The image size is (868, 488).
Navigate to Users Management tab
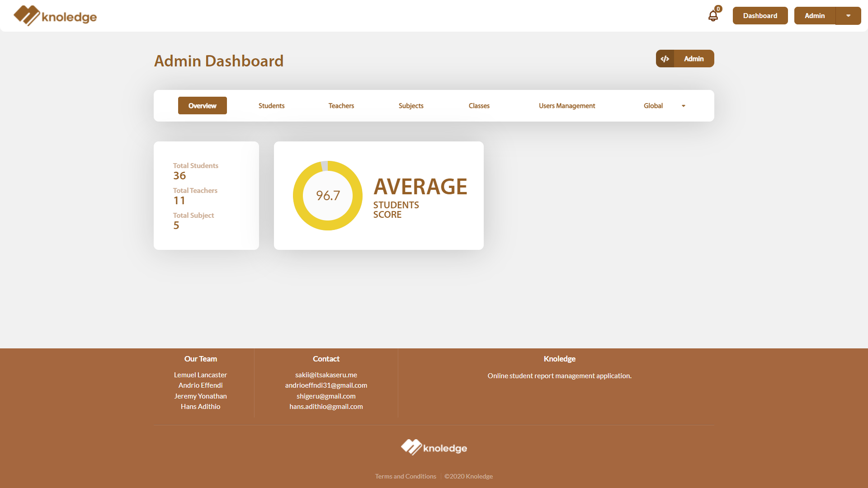[567, 105]
